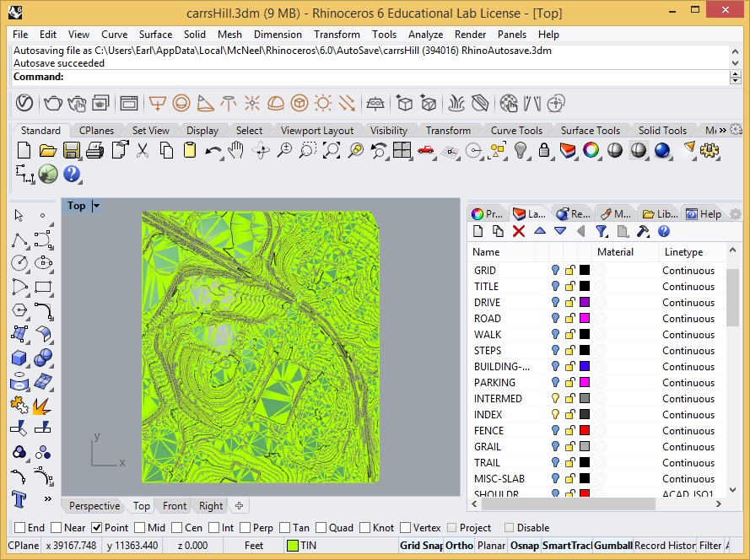This screenshot has width=750, height=560.
Task: Click the Polyline tool in sidebar
Action: click(19, 240)
